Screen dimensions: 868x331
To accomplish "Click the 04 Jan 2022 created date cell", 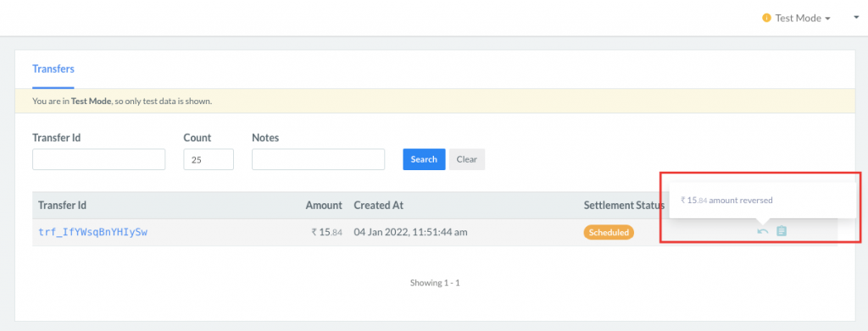I will point(411,232).
